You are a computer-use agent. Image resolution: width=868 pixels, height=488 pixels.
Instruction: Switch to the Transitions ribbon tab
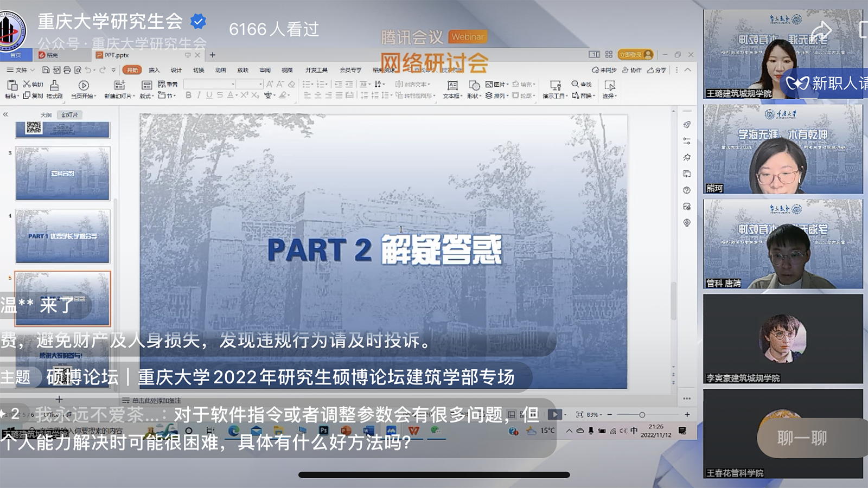[199, 70]
